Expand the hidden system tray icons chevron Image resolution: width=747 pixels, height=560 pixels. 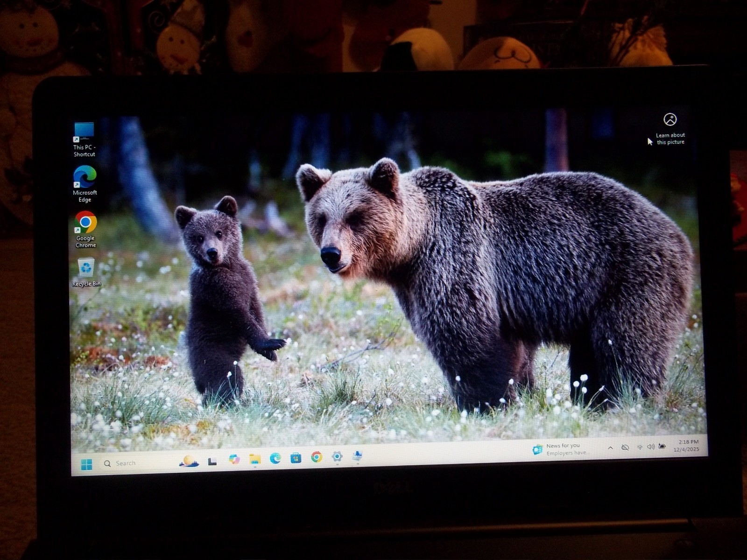(x=610, y=448)
